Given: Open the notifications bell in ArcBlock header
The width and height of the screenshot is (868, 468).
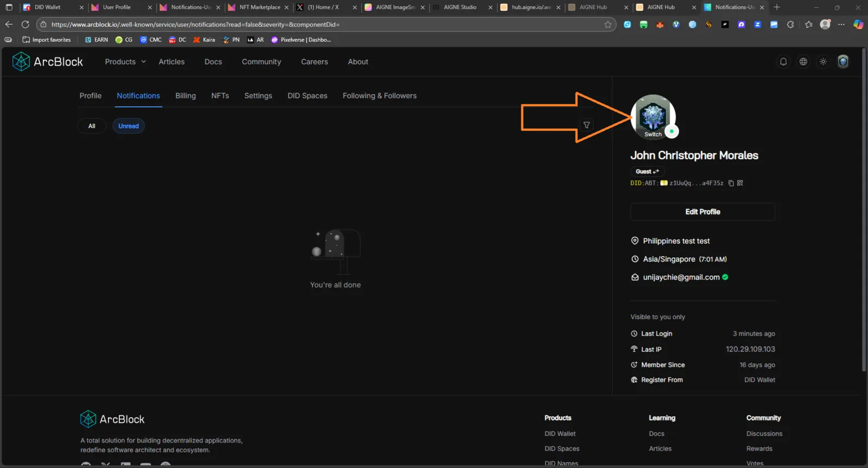Looking at the screenshot, I should click(x=783, y=62).
